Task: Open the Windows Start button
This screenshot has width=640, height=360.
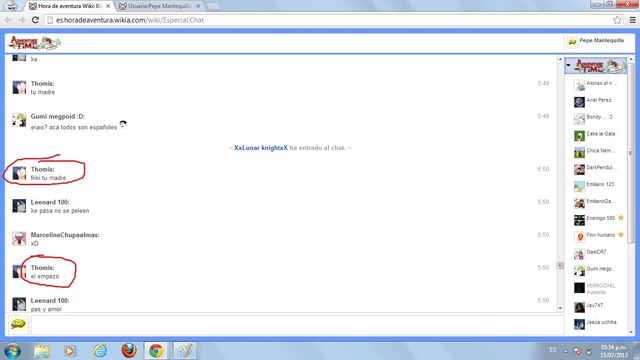Action: (12, 351)
